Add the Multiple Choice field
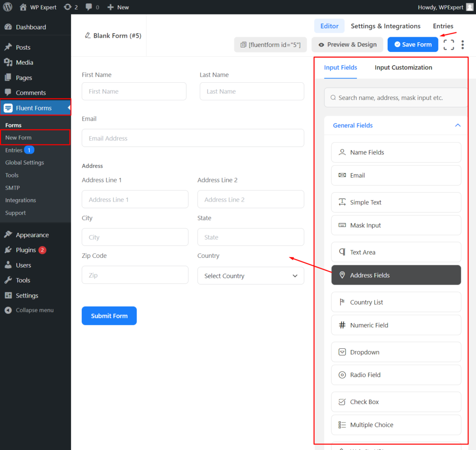 click(396, 425)
